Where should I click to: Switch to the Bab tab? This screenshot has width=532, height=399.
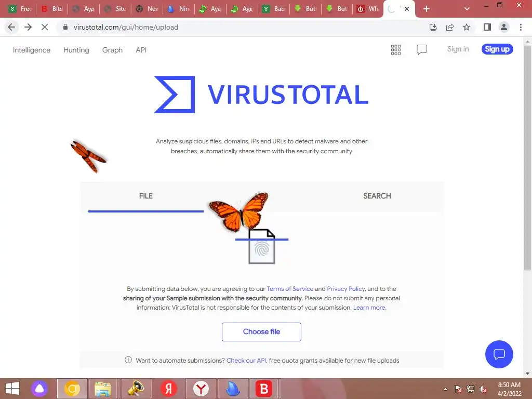(x=274, y=9)
